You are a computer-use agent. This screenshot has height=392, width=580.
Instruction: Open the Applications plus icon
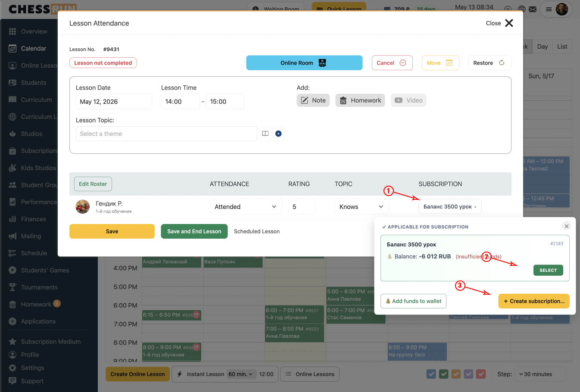[12, 321]
